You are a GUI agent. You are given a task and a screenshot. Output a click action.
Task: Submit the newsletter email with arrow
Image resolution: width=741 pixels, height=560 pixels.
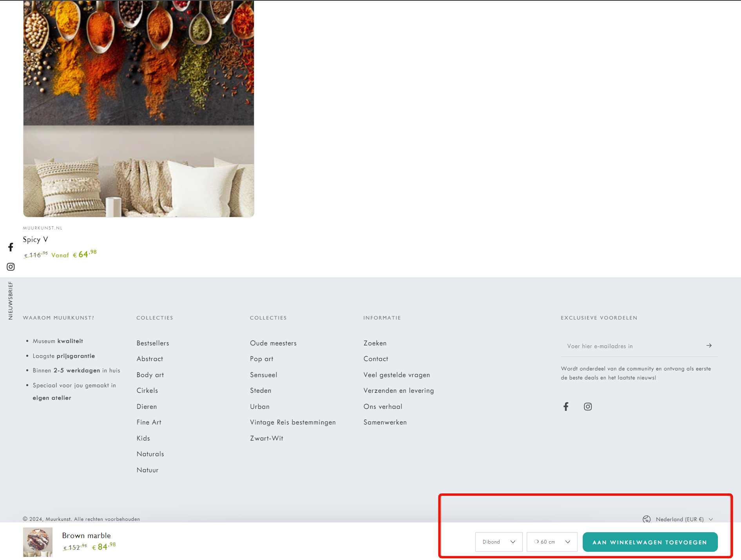709,345
